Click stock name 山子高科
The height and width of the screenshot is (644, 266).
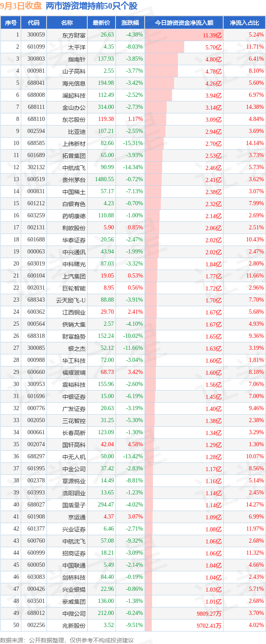point(74,71)
